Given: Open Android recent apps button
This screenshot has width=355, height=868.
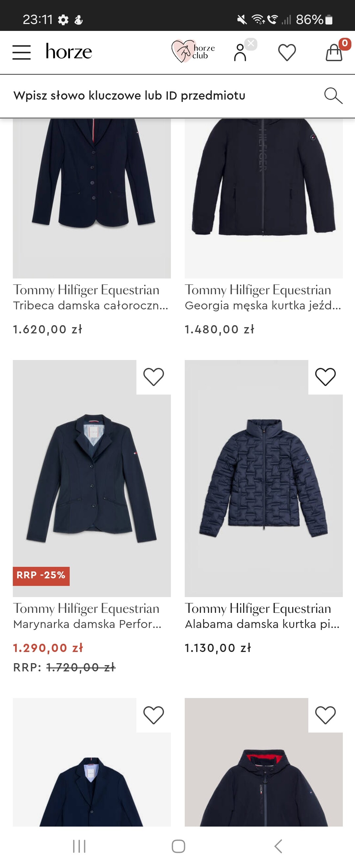Looking at the screenshot, I should [x=79, y=846].
